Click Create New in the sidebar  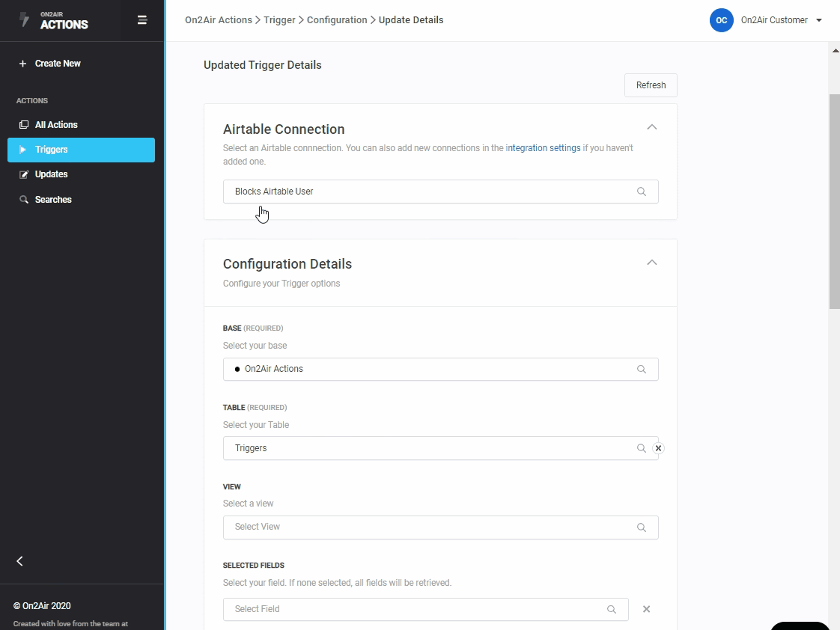point(57,64)
